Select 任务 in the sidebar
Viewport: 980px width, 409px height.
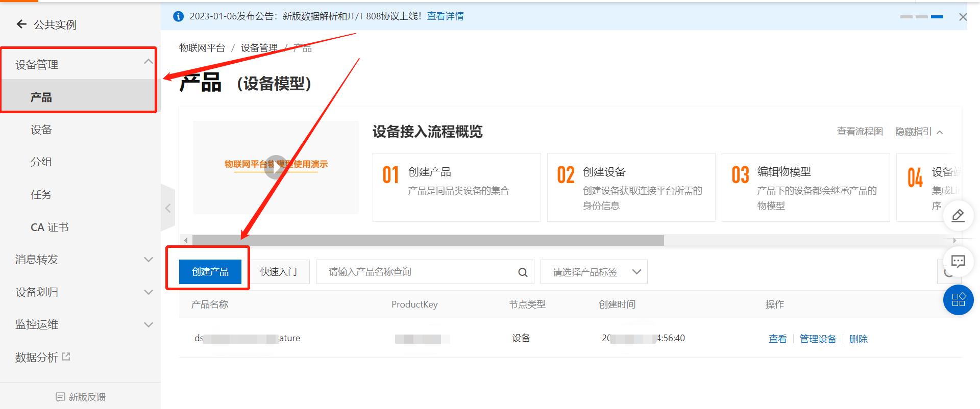click(41, 195)
